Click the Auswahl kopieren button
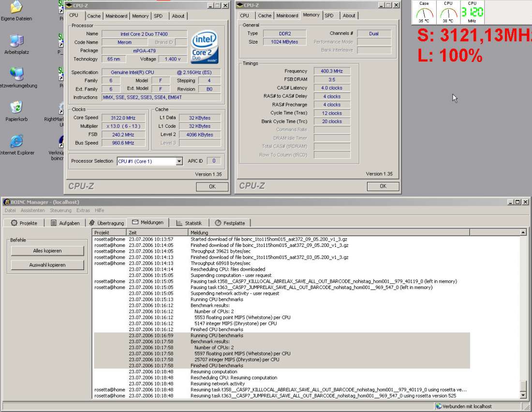 [47, 265]
